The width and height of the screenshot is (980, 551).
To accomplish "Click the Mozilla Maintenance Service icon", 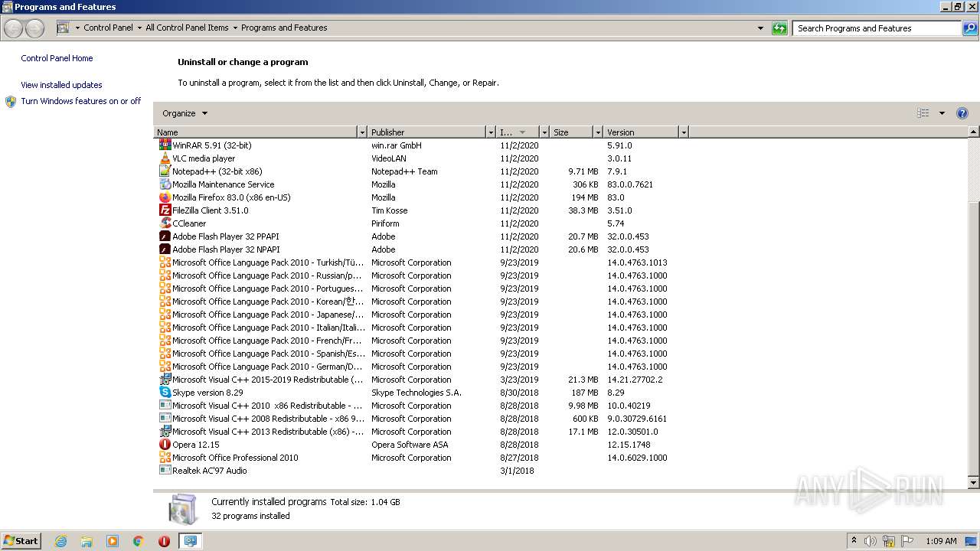I will (x=165, y=184).
